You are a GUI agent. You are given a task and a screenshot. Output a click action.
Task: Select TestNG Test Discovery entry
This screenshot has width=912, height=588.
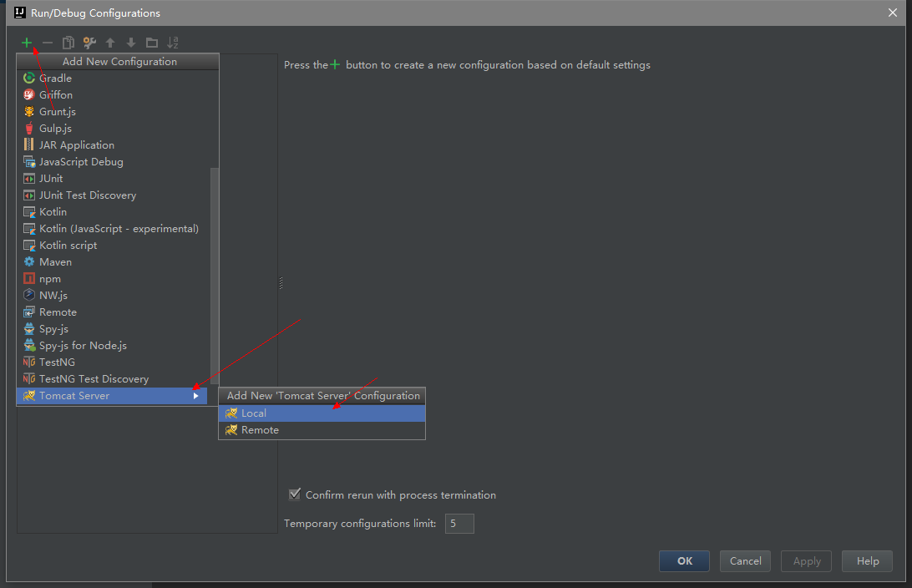pos(114,379)
